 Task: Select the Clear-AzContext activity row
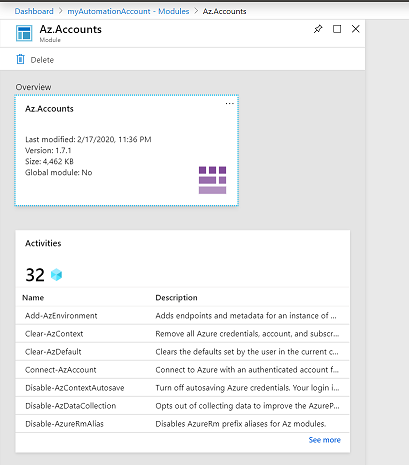182,334
